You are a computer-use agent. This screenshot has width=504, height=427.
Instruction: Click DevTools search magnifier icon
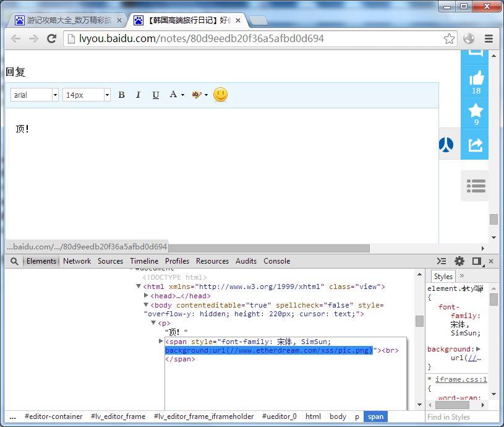[14, 261]
